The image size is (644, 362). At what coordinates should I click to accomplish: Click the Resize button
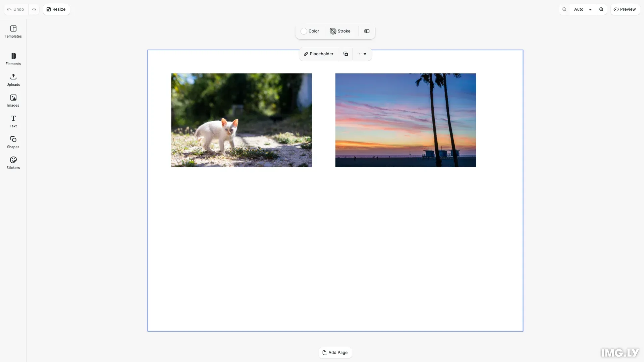point(56,9)
